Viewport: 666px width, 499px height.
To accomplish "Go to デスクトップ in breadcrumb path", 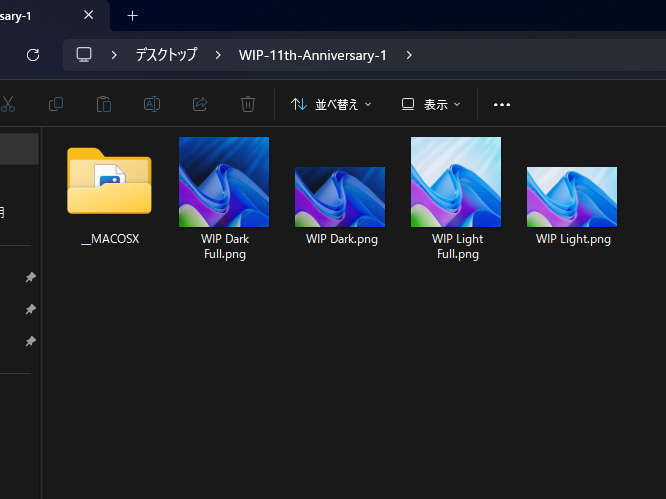I will click(x=166, y=55).
